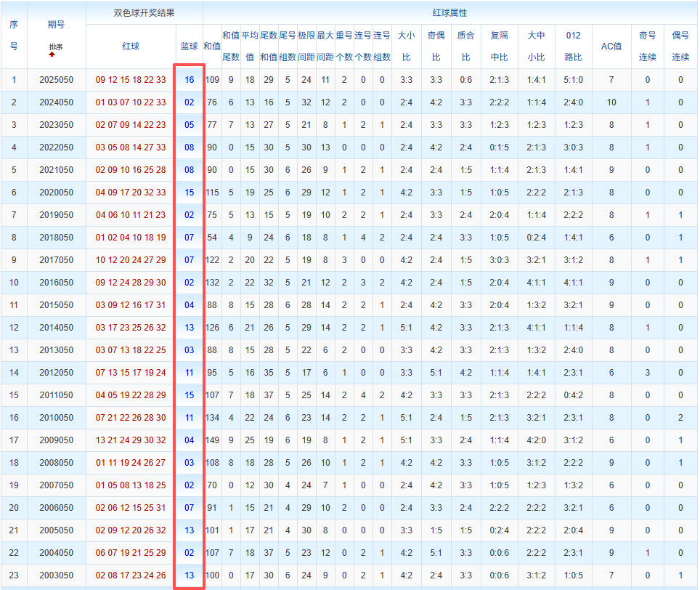Click the 奇号连续 column header
The width and height of the screenshot is (700, 590).
point(647,46)
